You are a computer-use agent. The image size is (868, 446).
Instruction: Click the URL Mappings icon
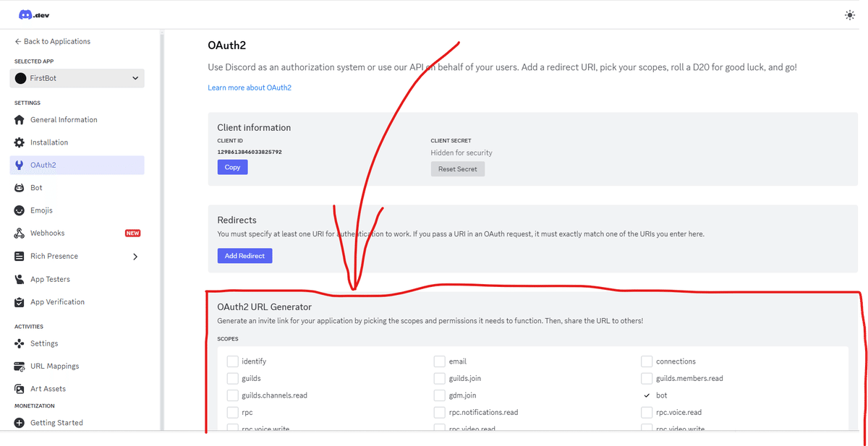(x=20, y=366)
